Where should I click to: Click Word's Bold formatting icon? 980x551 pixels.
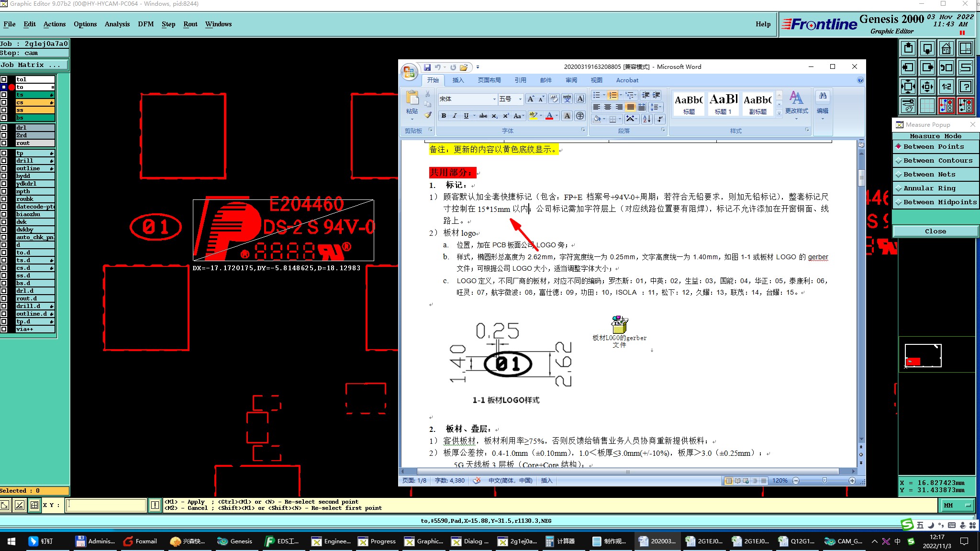tap(444, 116)
